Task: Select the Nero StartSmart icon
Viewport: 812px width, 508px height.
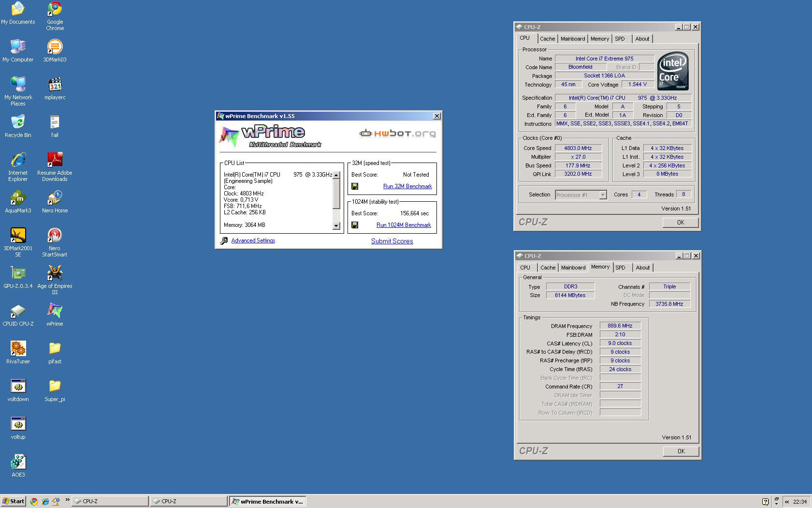Action: pos(55,242)
